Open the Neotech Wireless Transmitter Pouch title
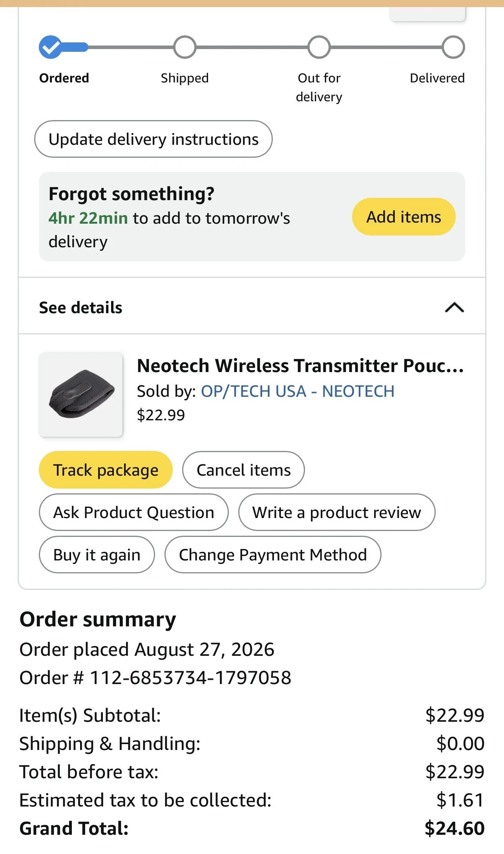 pyautogui.click(x=300, y=365)
